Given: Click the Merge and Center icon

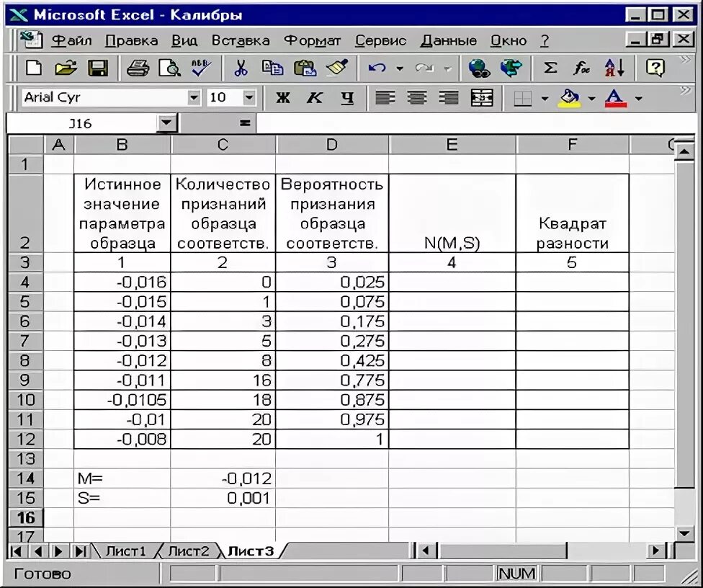Looking at the screenshot, I should click(482, 97).
